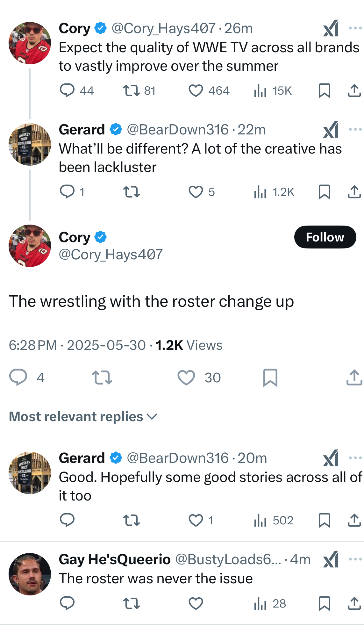This screenshot has width=364, height=626.
Task: Open Gay He'sQueerio's profile avatar
Action: (30, 574)
